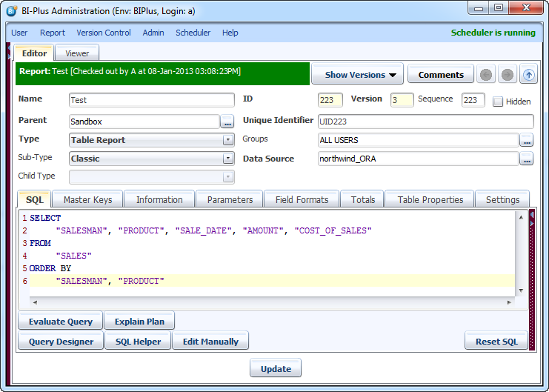The height and width of the screenshot is (392, 549).
Task: Open the Groups browse ellipsis button
Action: (526, 140)
